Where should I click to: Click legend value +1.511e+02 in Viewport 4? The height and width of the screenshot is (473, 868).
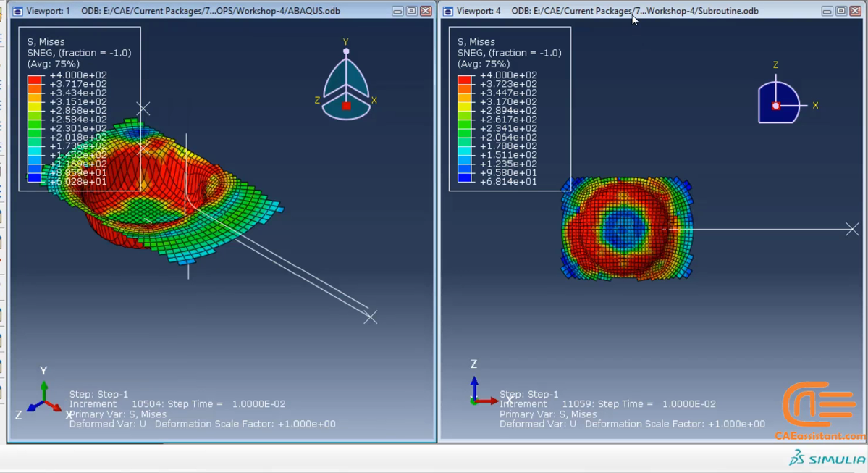click(x=508, y=155)
